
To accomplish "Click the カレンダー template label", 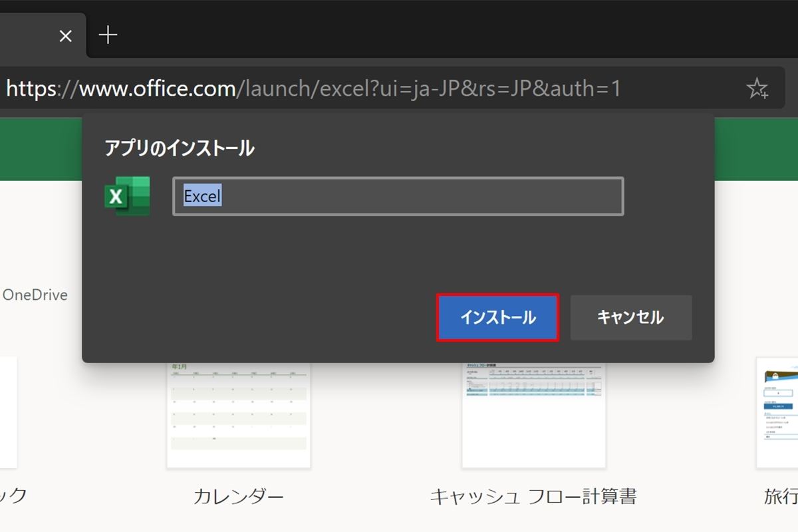I will coord(238,496).
